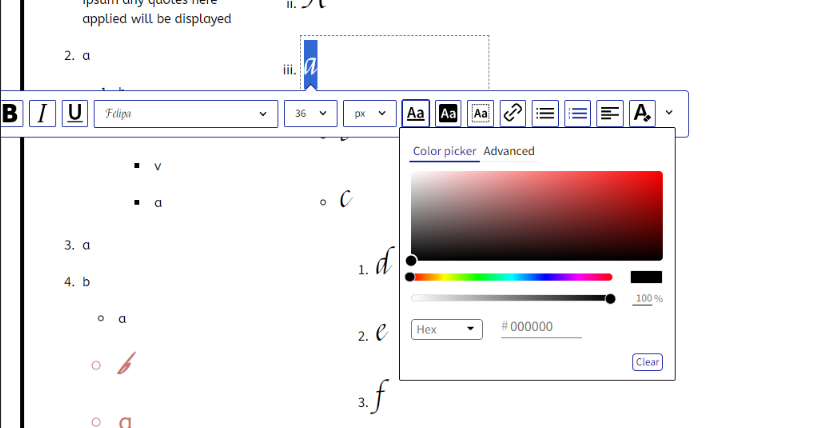
Task: Click the insert link icon
Action: (x=513, y=113)
